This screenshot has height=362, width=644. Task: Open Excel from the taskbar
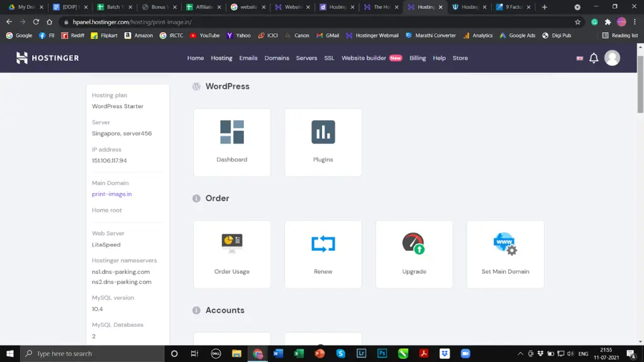click(x=299, y=353)
